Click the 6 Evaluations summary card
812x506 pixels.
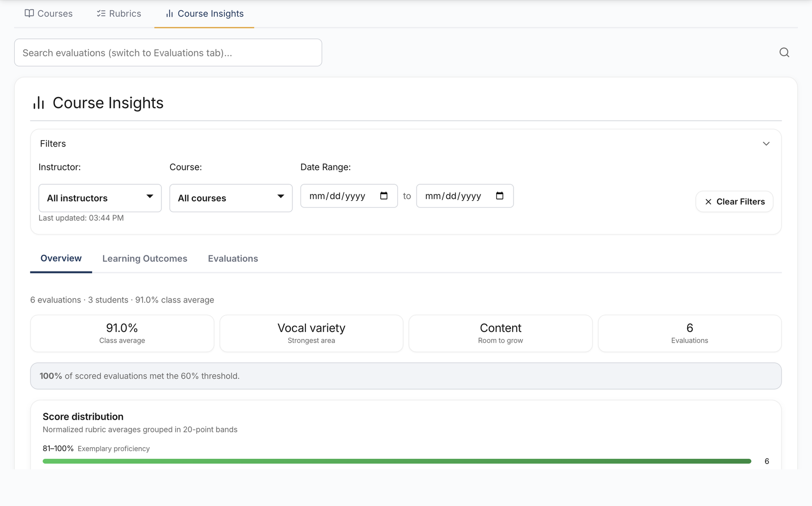tap(690, 333)
